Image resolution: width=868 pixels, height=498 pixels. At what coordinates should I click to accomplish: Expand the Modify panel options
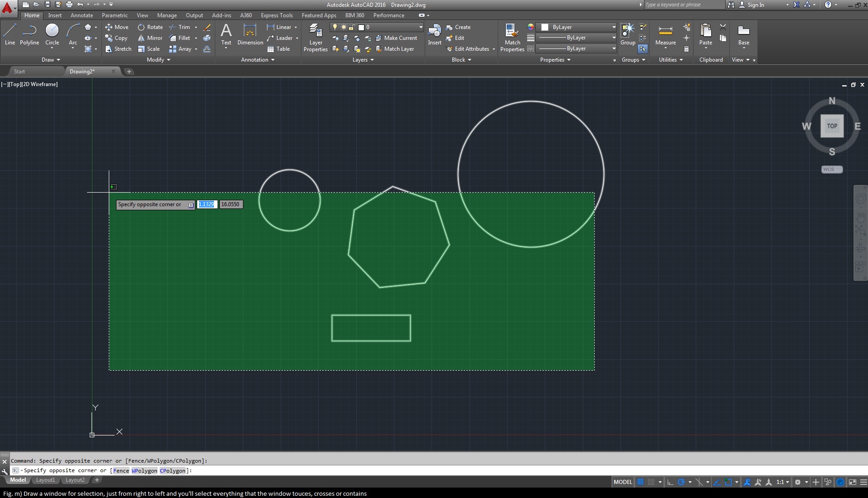pos(158,60)
